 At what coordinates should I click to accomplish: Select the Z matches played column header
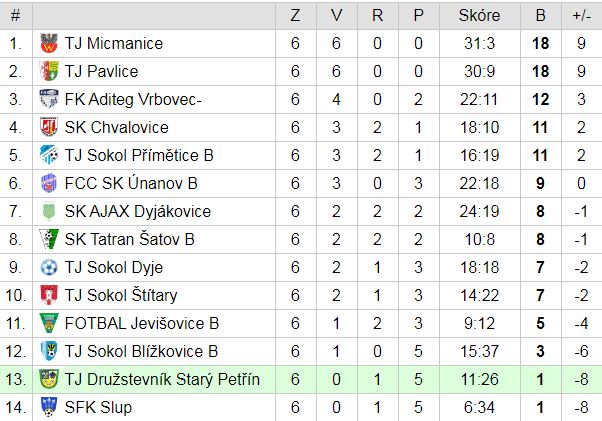pyautogui.click(x=295, y=16)
